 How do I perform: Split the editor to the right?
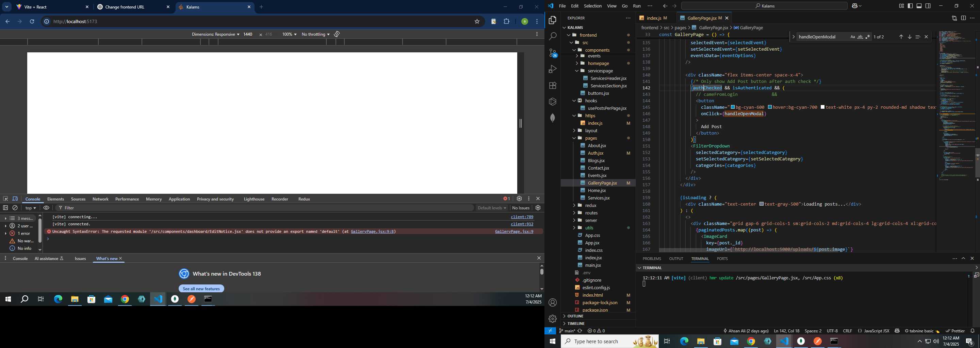click(963, 18)
